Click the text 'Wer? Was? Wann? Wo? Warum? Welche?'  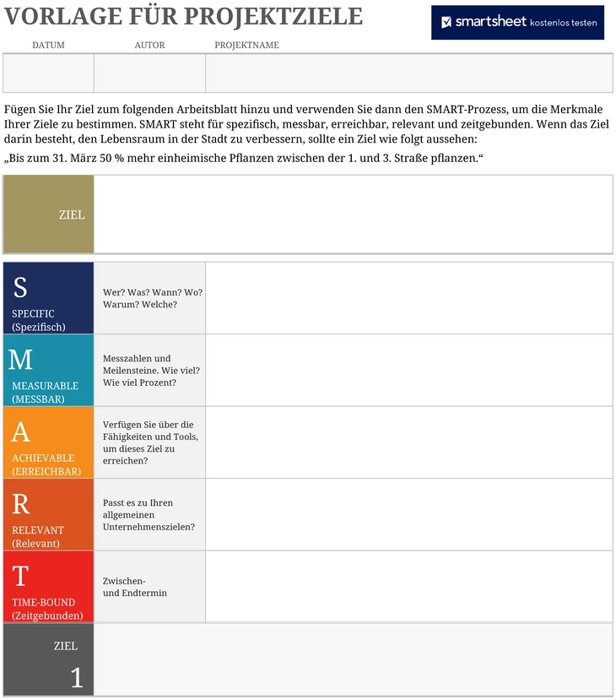click(x=153, y=298)
